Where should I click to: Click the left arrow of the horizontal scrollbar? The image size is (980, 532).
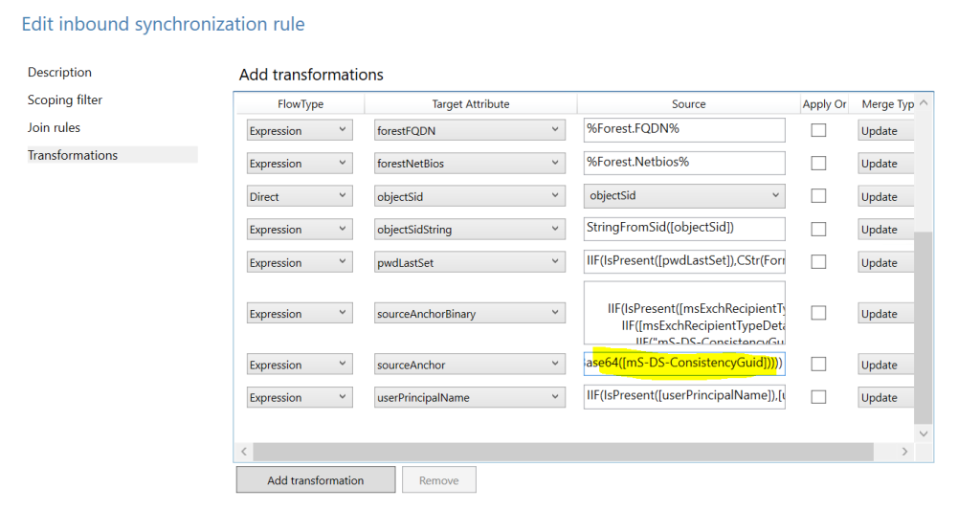(244, 452)
